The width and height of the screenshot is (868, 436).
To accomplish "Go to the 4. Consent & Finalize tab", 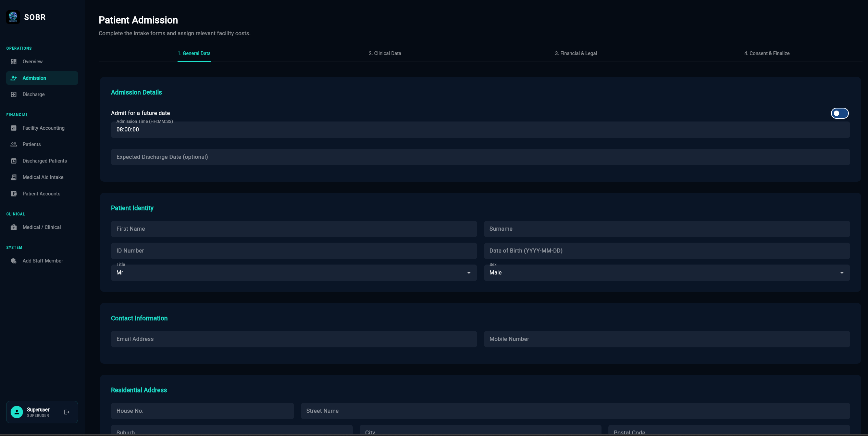I will 767,53.
